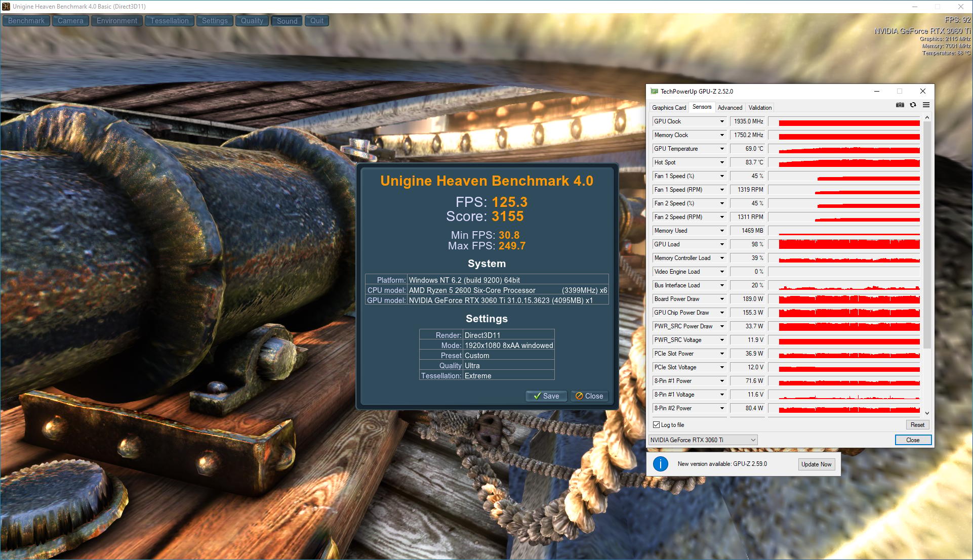Viewport: 973px width, 560px height.
Task: Expand the Board Power Draw dropdown
Action: click(722, 299)
